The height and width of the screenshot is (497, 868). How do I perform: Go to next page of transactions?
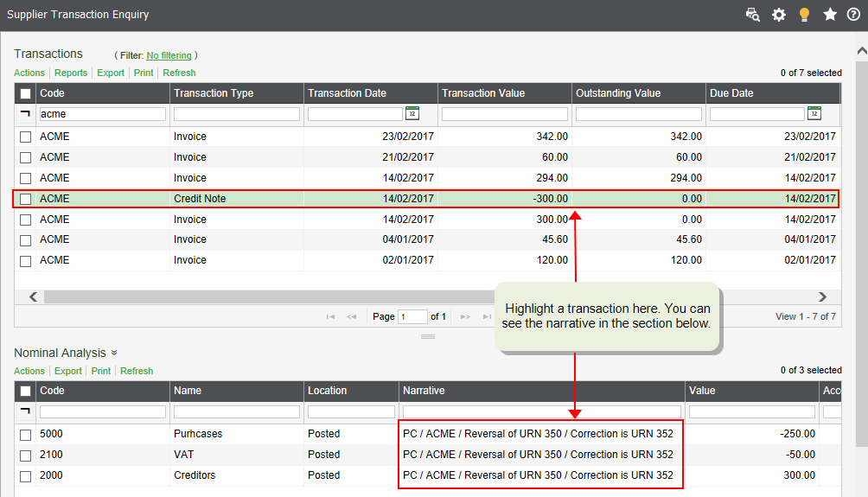click(465, 316)
